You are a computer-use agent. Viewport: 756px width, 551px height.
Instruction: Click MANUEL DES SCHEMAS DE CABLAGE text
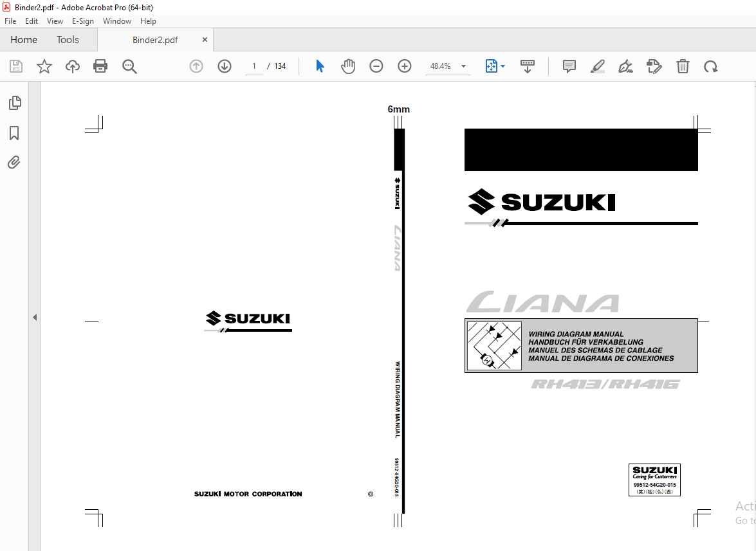(x=595, y=350)
